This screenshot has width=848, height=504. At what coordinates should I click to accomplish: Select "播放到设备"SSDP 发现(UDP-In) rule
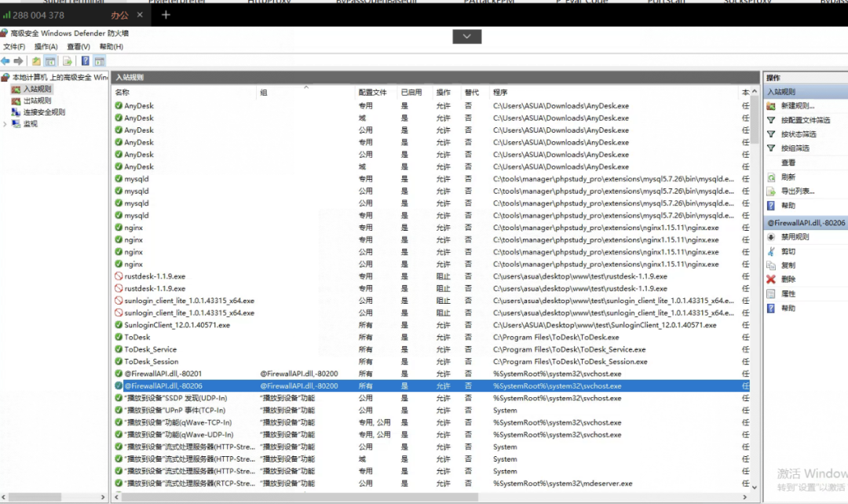coord(176,398)
